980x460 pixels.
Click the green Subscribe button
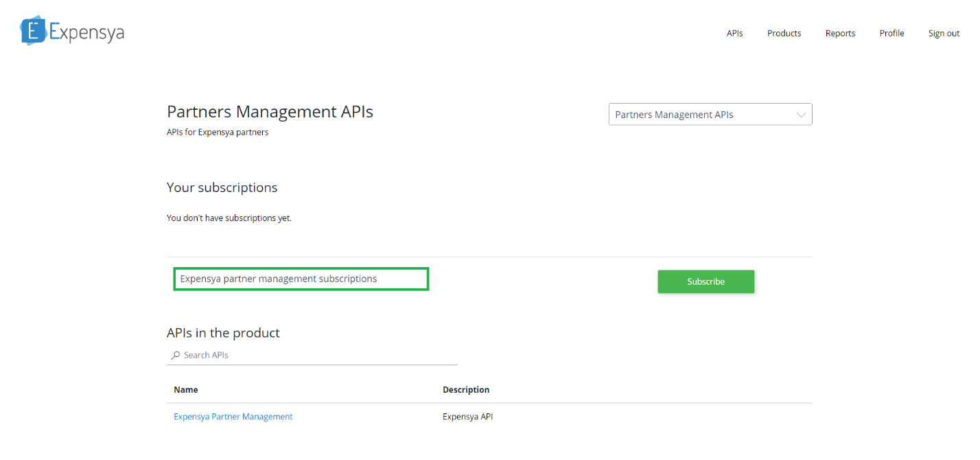tap(705, 281)
